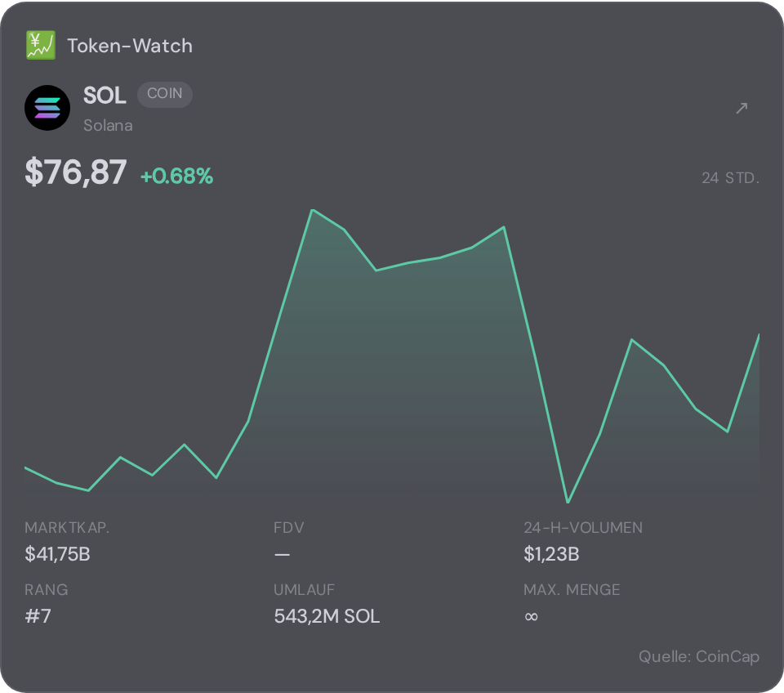Click the +0.68% change value
This screenshot has width=784, height=693.
(177, 177)
